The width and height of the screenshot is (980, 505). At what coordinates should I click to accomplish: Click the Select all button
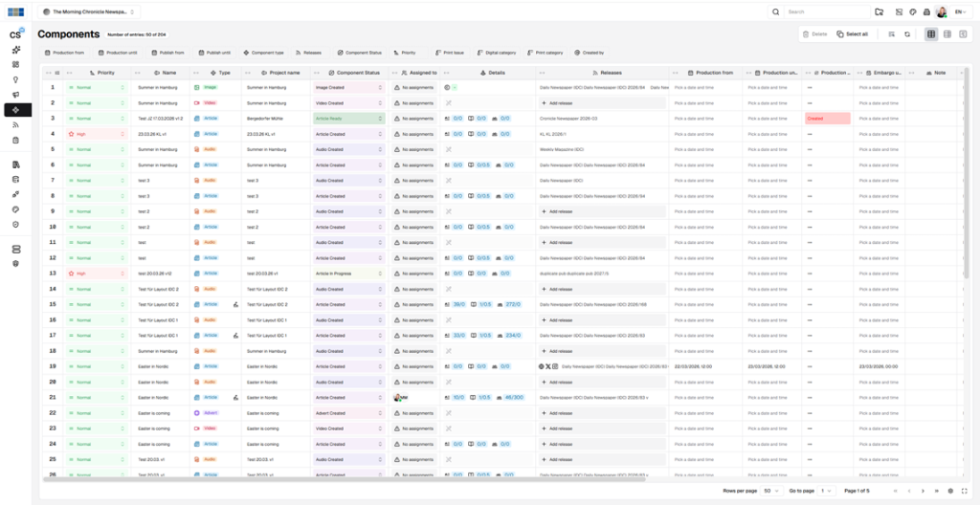click(x=852, y=33)
